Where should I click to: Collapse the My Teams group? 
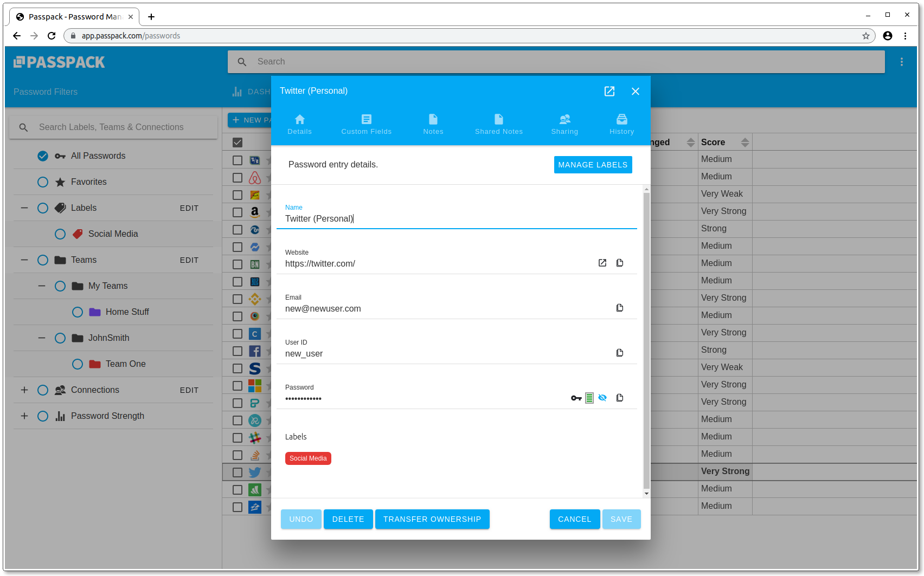(x=42, y=286)
